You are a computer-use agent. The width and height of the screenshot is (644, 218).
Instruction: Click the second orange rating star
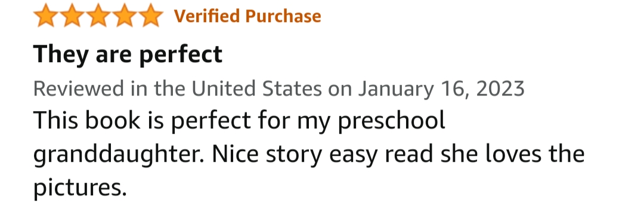pyautogui.click(x=72, y=16)
